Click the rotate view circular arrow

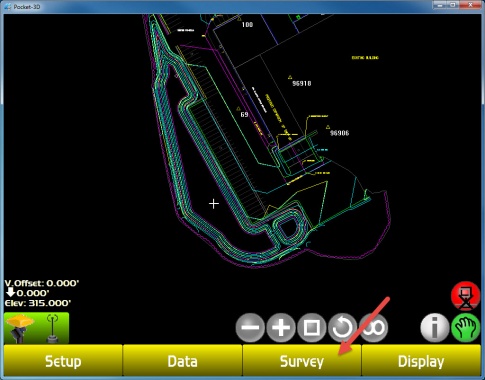[342, 328]
